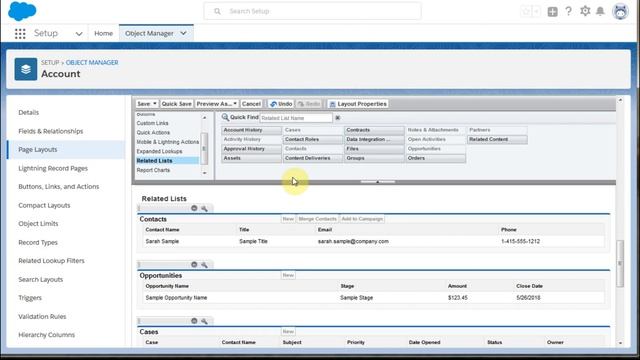
Task: Click the Account History palette item
Action: click(x=251, y=130)
